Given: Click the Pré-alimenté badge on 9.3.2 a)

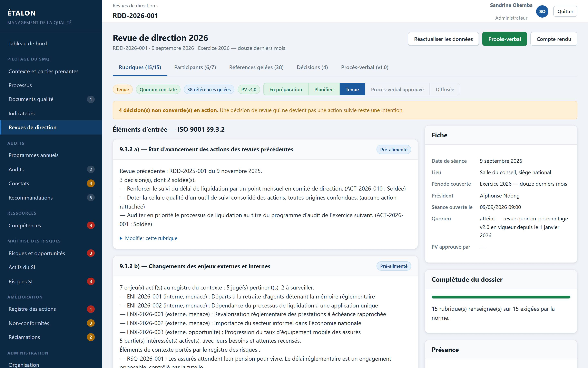Looking at the screenshot, I should pos(394,149).
